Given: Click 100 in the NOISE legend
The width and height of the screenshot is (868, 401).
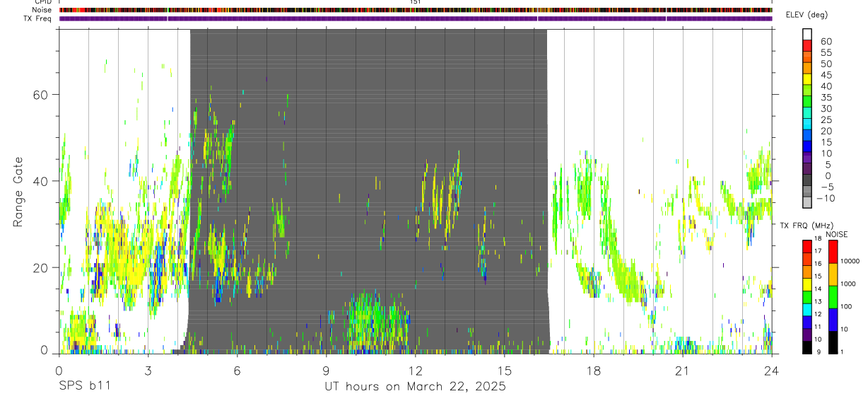Looking at the screenshot, I should 847,306.
